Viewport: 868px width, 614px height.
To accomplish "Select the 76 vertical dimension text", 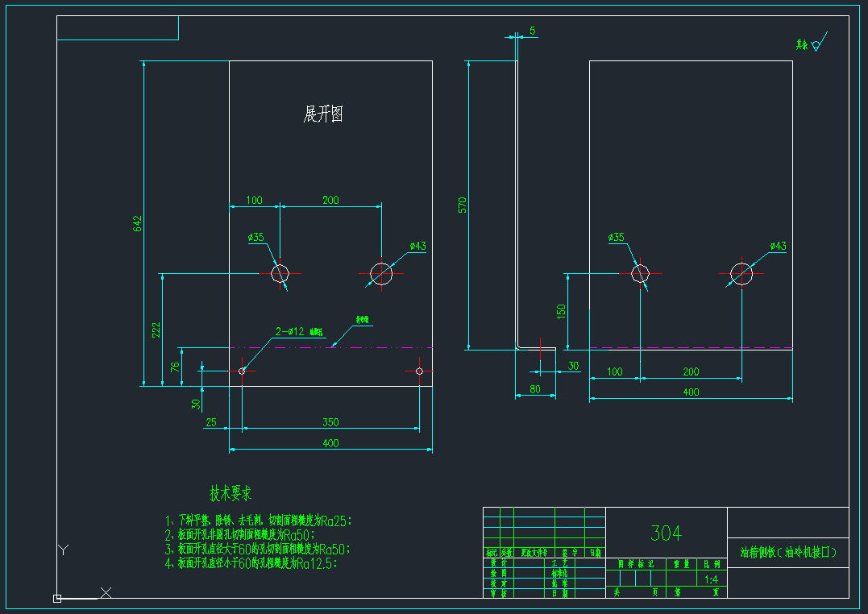I will coord(175,367).
